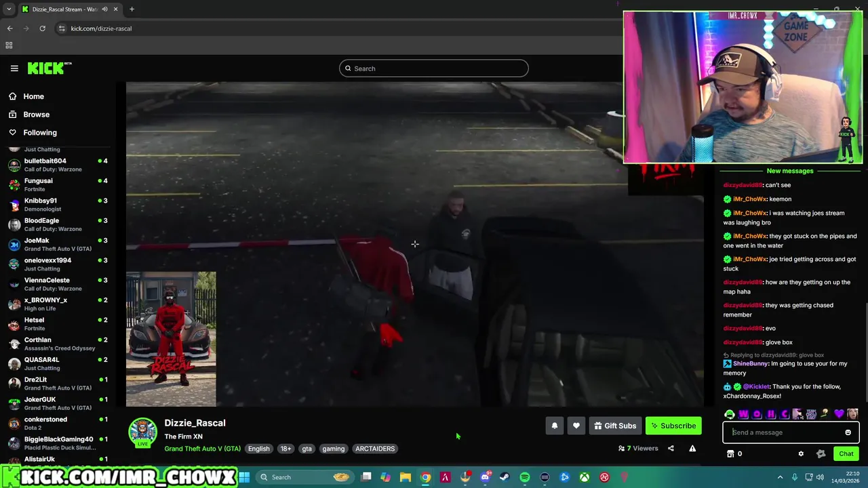
Task: Open Dre2Lit channel in sidebar
Action: [x=58, y=384]
